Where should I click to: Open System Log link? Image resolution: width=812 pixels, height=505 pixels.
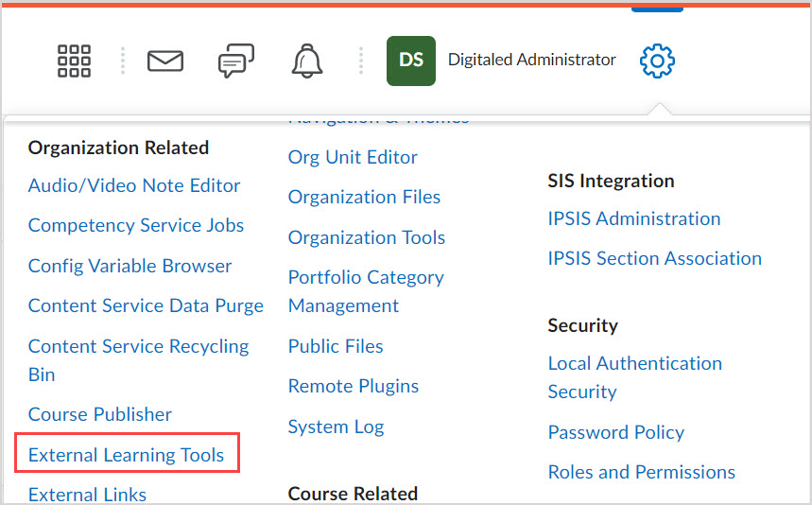coord(337,427)
